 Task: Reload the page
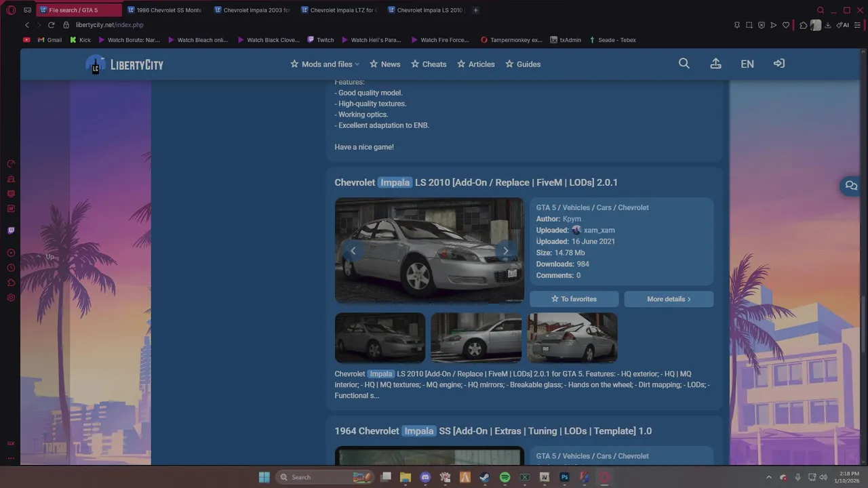(x=51, y=25)
